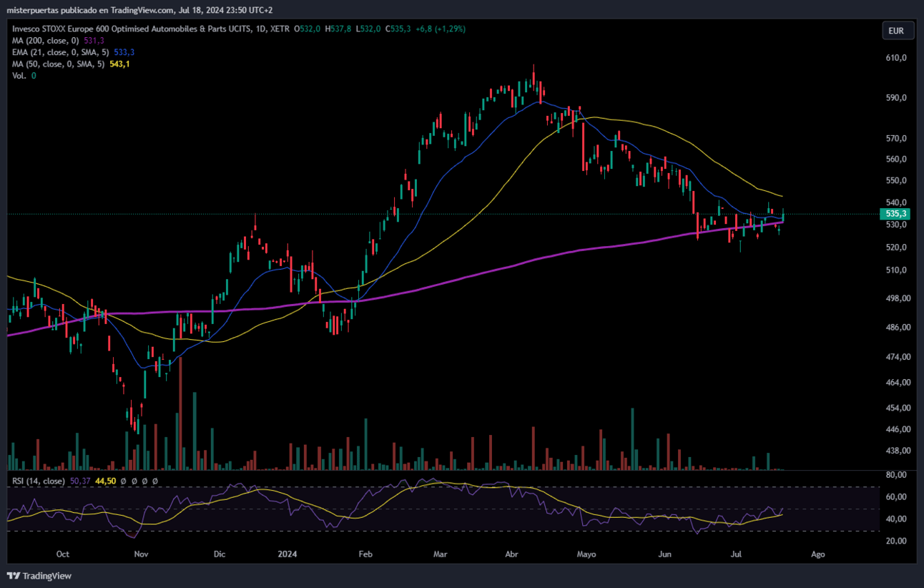Click the 60,00 RSI axis label
This screenshot has width=924, height=588.
(x=897, y=497)
